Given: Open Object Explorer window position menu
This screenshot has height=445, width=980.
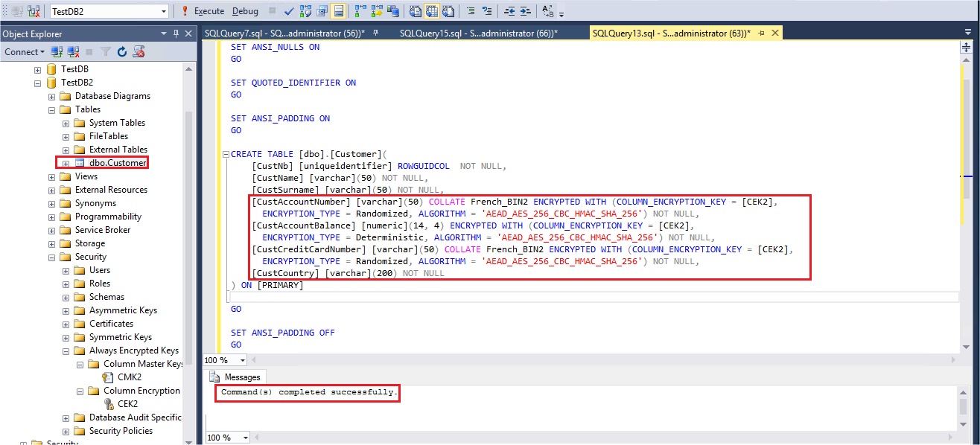Looking at the screenshot, I should point(165,33).
